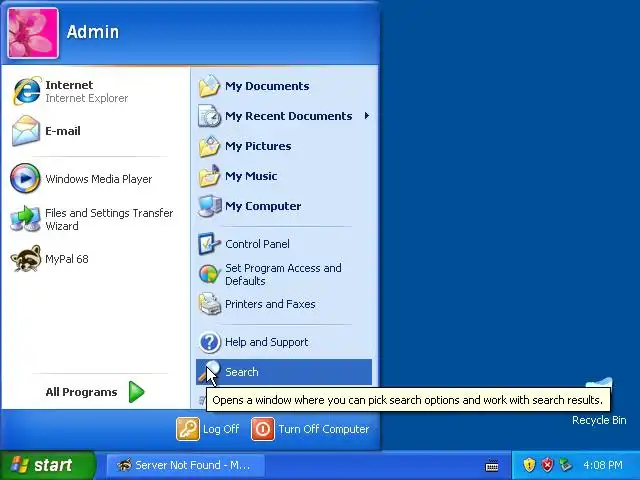Open Printers and Faxes icon
The height and width of the screenshot is (480, 640).
tap(209, 304)
